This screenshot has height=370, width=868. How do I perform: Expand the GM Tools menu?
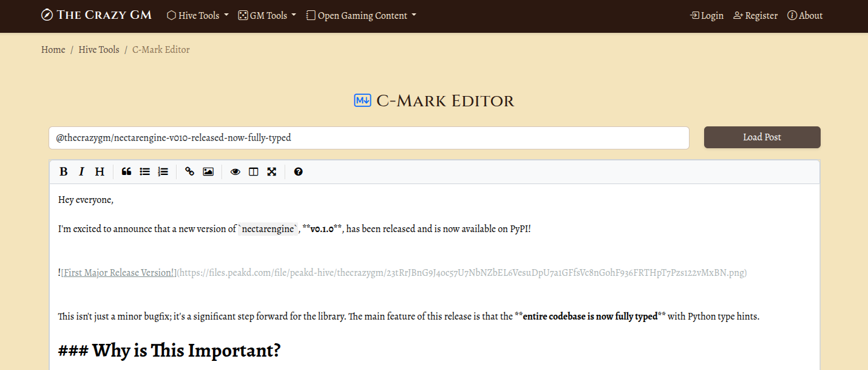point(267,16)
